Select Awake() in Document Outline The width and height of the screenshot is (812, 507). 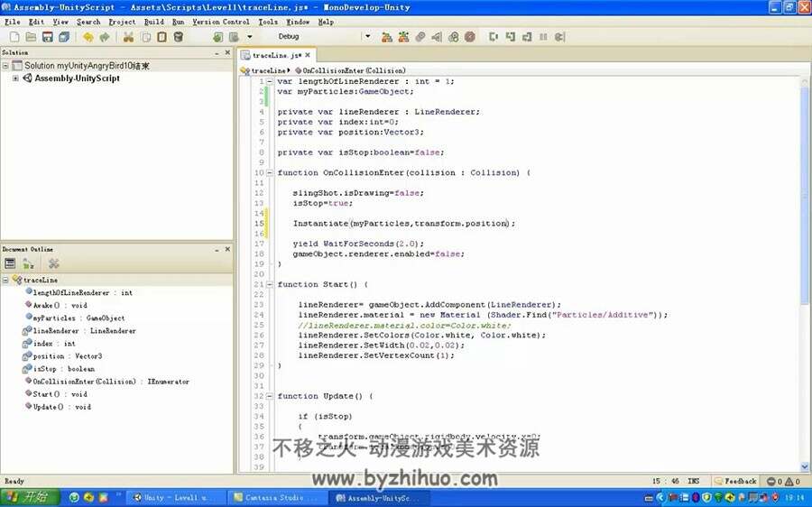(x=56, y=306)
